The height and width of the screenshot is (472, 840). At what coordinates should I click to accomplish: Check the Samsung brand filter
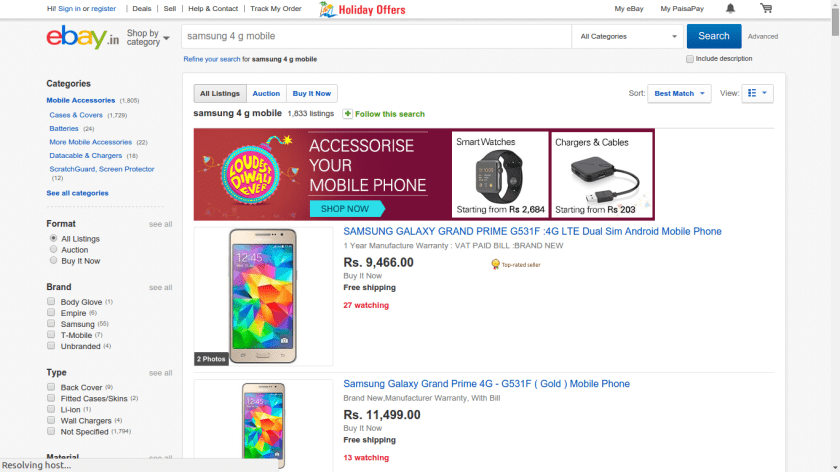pos(51,324)
